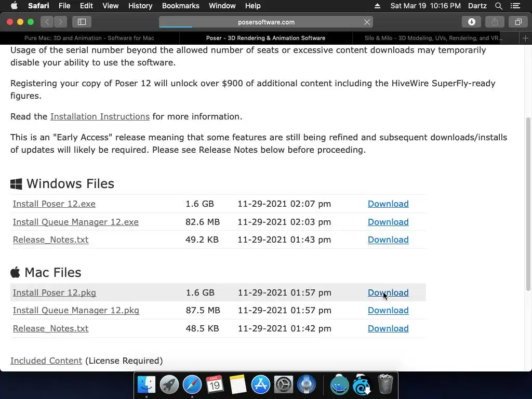Show Safari downloads list
This screenshot has width=532, height=399.
[471, 22]
